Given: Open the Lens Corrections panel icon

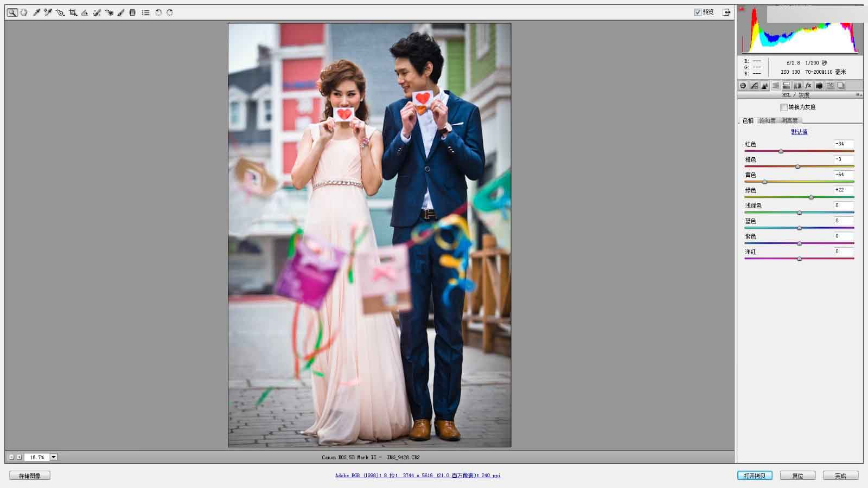Looking at the screenshot, I should point(797,86).
